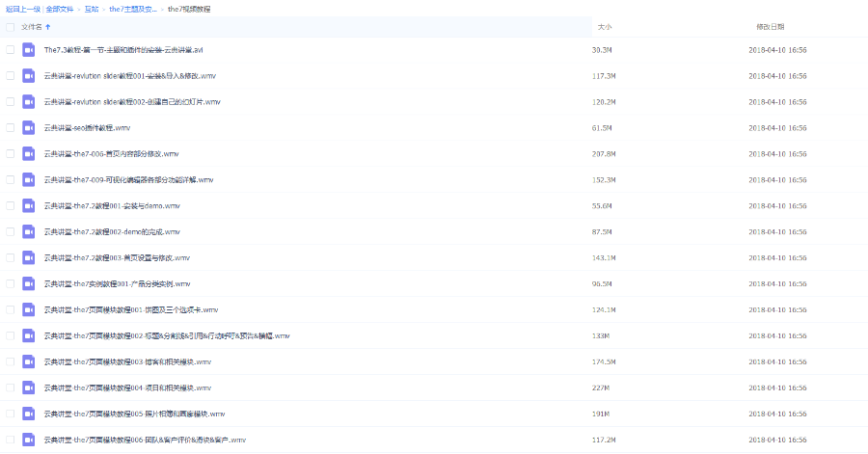868x454 pixels.
Task: Tick the select-all checkbox in the header
Action: pos(10,27)
